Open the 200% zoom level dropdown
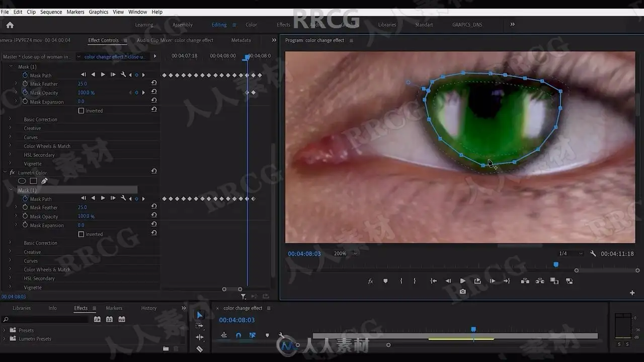Screen dimensions: 644x362 click(x=346, y=254)
